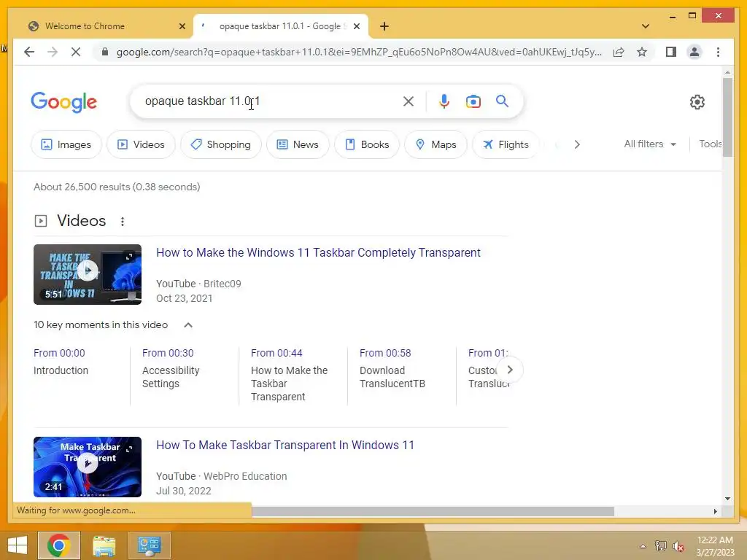Viewport: 747px width, 560px height.
Task: Open the Chrome side panel
Action: click(671, 52)
